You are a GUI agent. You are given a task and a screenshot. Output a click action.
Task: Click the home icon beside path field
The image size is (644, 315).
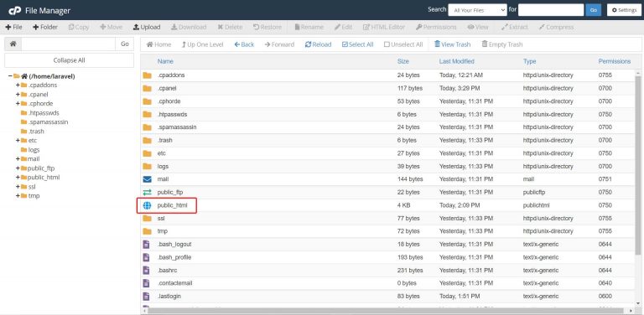pos(13,44)
